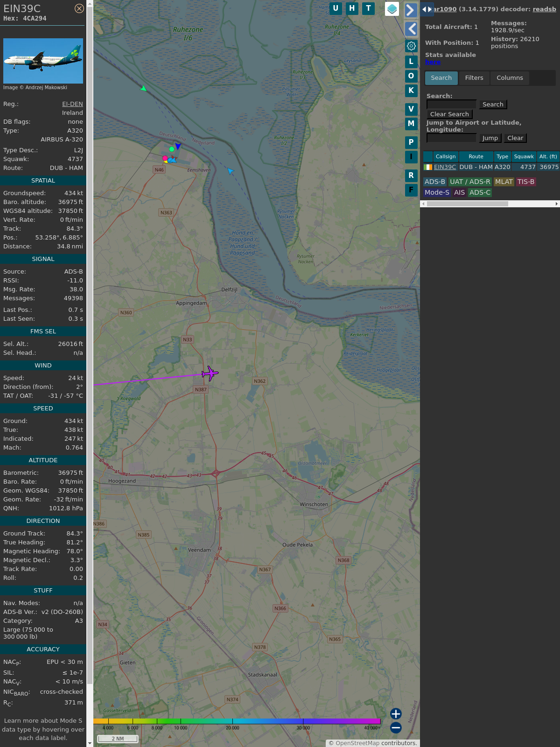Open the stats available here link
This screenshot has width=560, height=747.
coord(433,62)
